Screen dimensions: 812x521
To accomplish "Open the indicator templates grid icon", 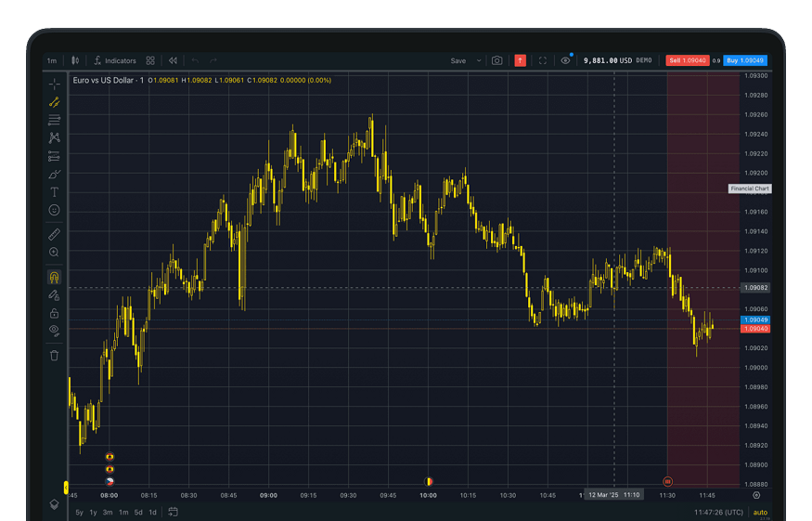I will click(150, 60).
